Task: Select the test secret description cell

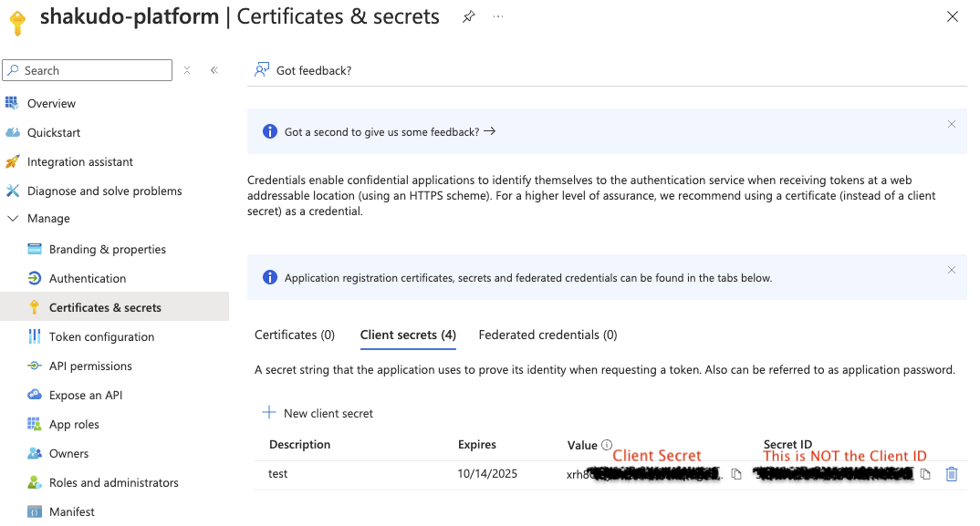Action: [x=278, y=474]
